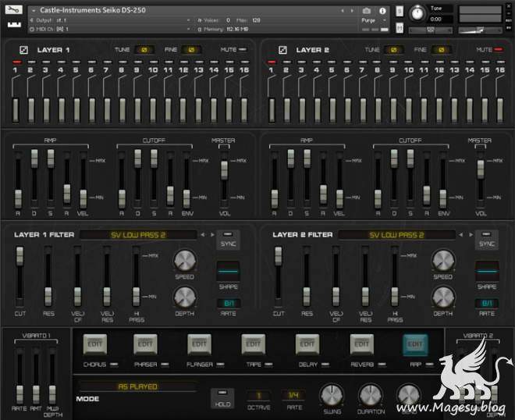Toggle the Phaser effect on
Viewport: 515px width, 420px height.
tap(165, 365)
